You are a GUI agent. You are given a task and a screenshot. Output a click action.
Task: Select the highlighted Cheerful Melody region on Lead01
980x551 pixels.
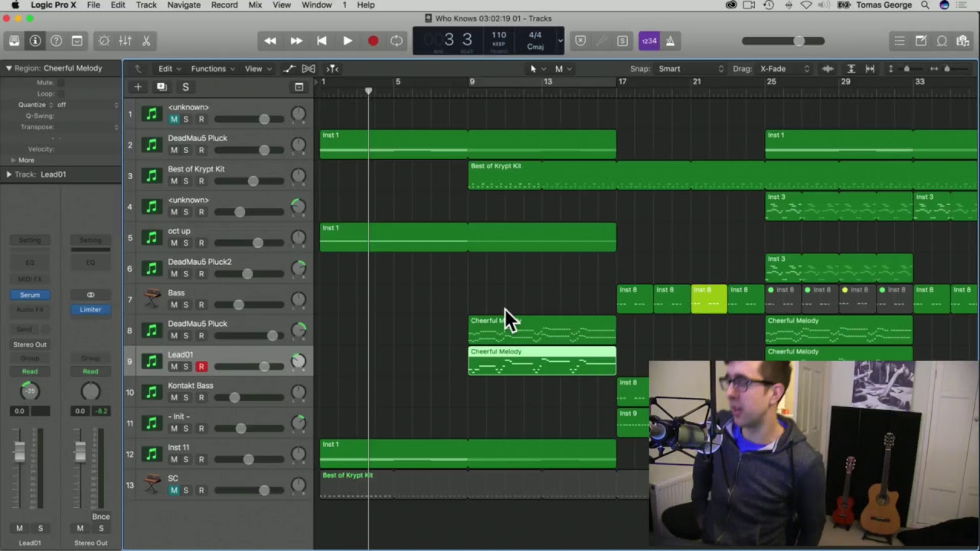[x=542, y=361]
